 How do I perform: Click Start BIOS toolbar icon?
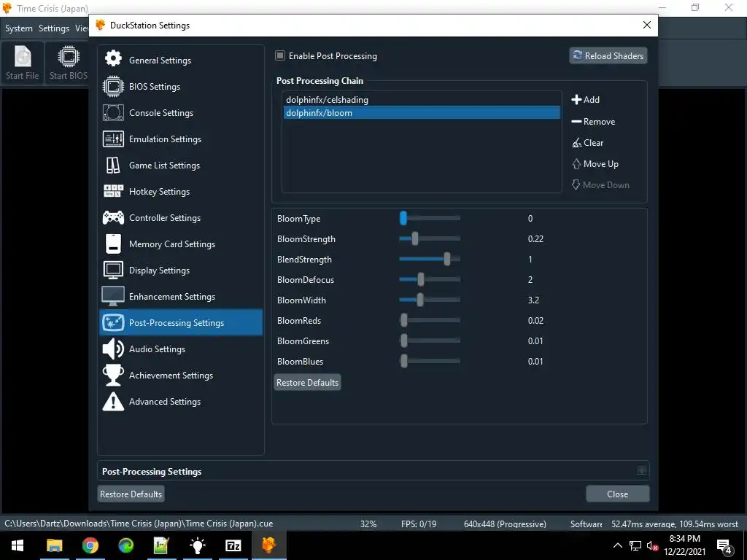(68, 63)
